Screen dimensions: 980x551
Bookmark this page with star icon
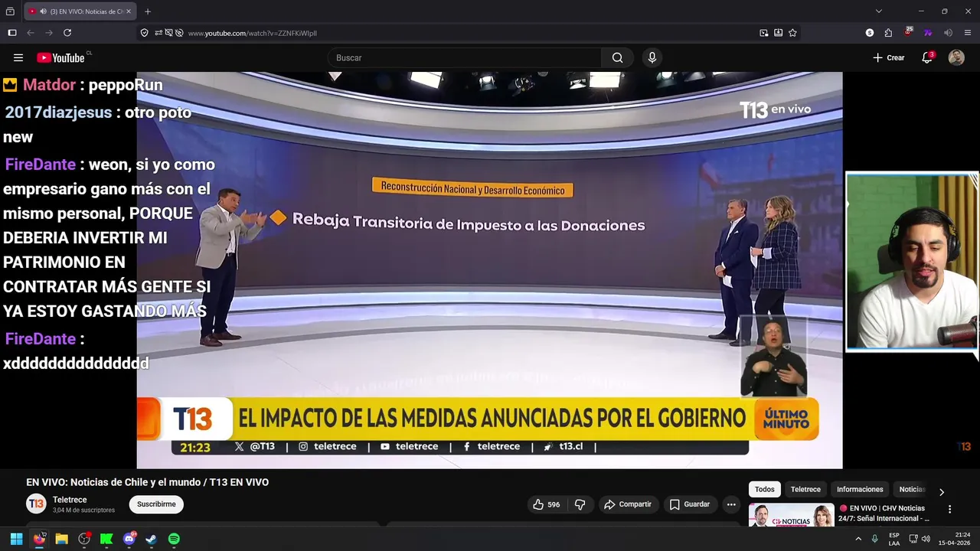[792, 33]
